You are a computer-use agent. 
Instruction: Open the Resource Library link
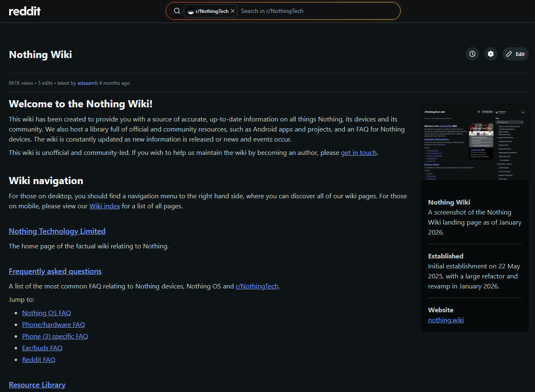(x=37, y=385)
